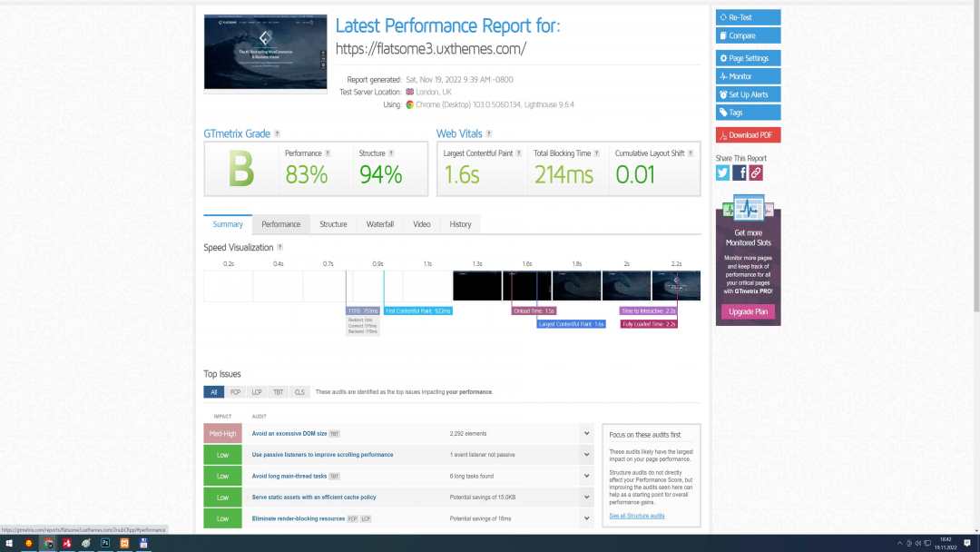Expand the excessive DOM size audit
This screenshot has width=980, height=552.
587,434
